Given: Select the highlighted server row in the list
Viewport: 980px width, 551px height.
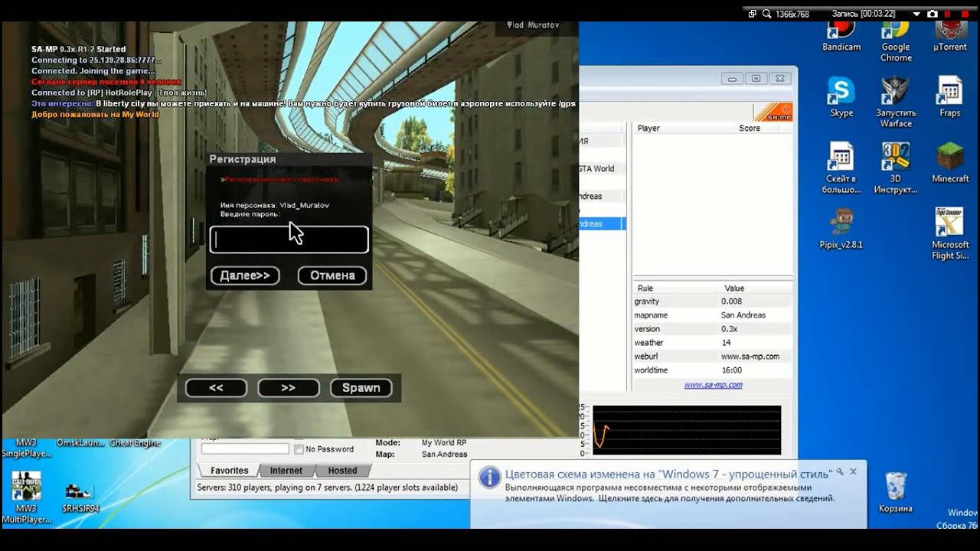Looking at the screenshot, I should point(603,223).
